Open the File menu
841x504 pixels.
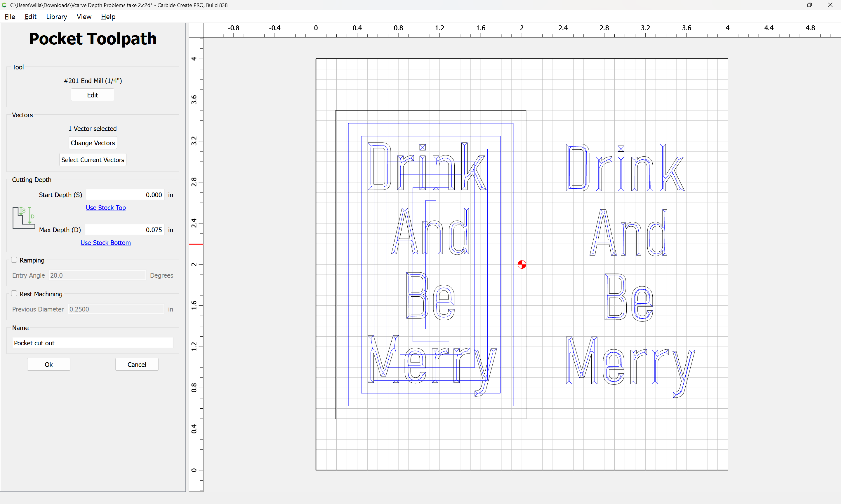[10, 16]
